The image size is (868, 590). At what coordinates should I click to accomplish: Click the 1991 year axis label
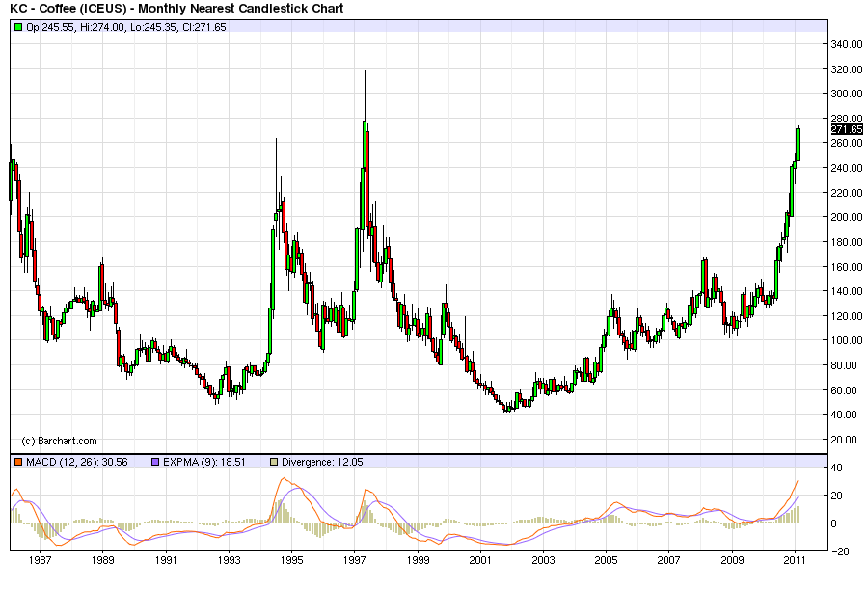166,560
